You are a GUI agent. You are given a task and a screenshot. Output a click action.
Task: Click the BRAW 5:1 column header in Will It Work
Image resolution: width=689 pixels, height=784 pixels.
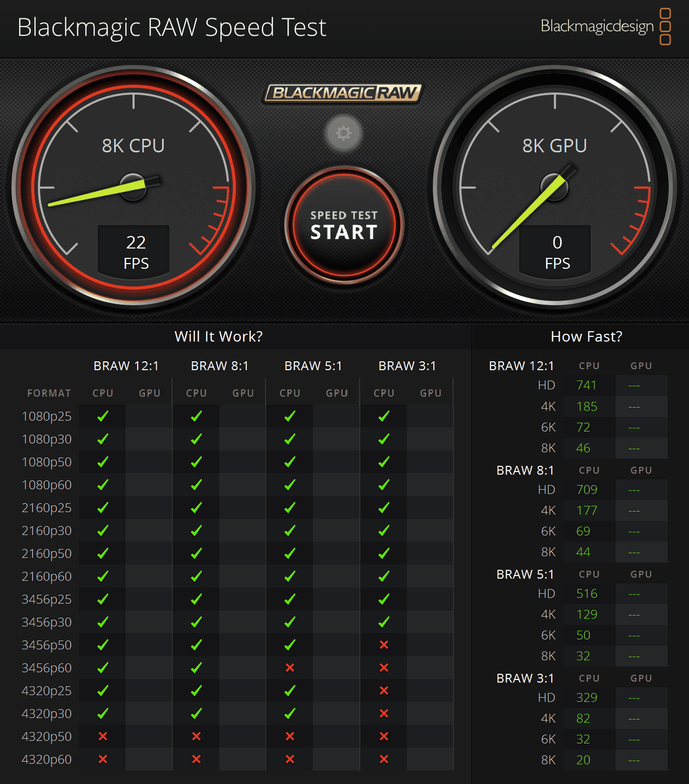313,366
